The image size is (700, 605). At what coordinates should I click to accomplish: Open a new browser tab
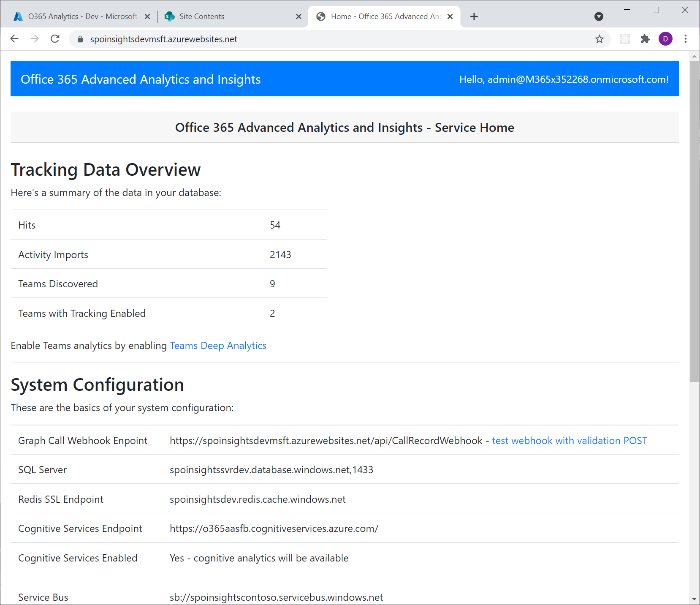pos(474,16)
